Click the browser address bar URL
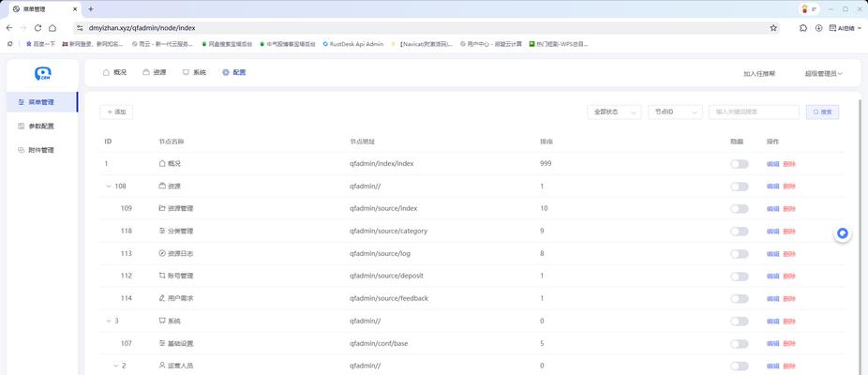 coord(142,28)
